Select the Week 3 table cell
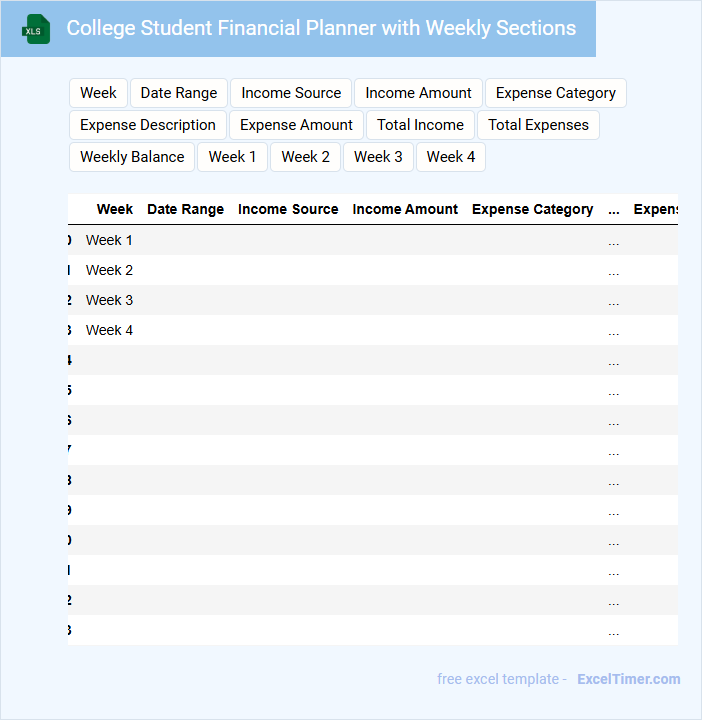The image size is (702, 720). [x=109, y=300]
